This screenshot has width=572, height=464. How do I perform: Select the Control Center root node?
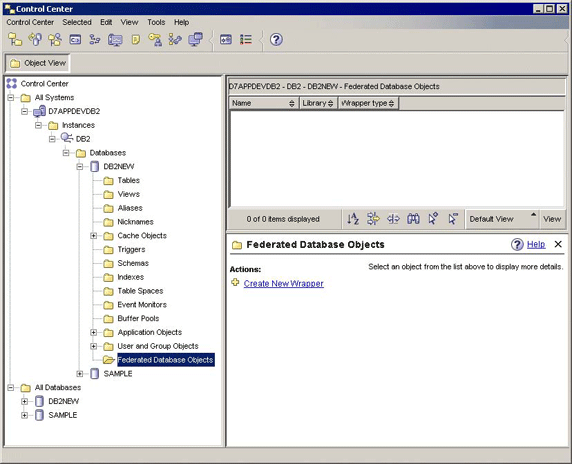tap(45, 84)
